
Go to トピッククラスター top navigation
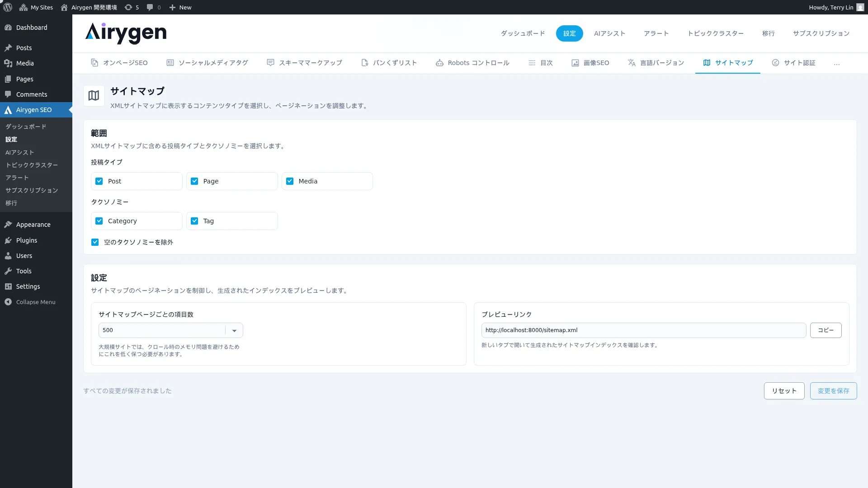[715, 33]
